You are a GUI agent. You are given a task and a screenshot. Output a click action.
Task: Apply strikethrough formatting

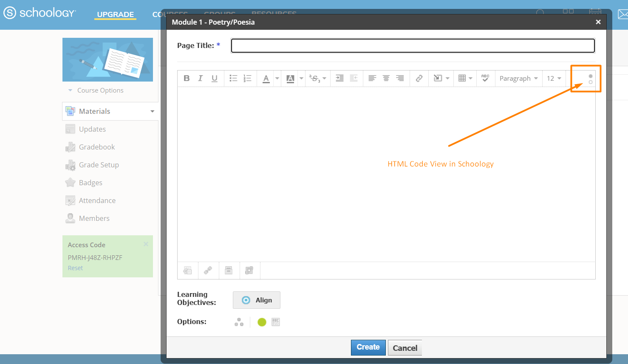point(314,78)
